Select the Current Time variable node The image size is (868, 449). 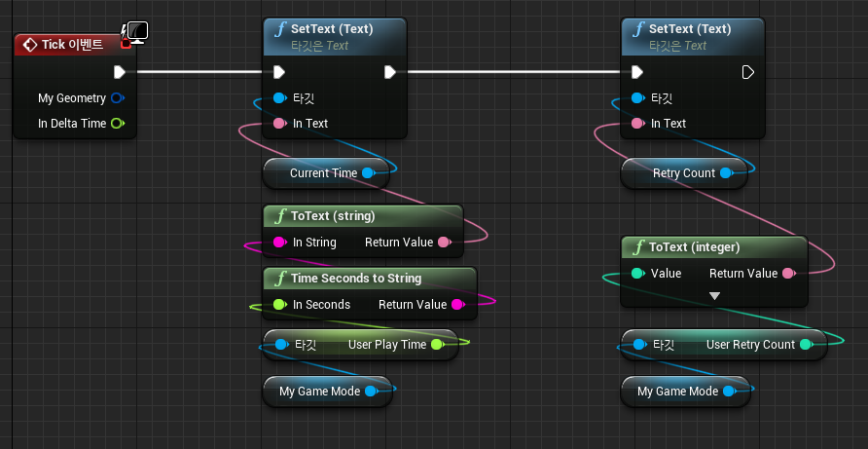point(326,173)
